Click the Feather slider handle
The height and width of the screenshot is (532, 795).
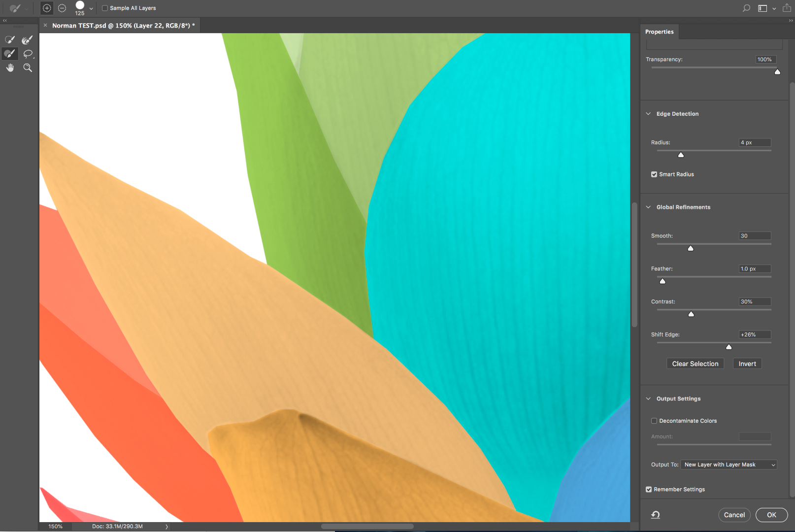(662, 281)
